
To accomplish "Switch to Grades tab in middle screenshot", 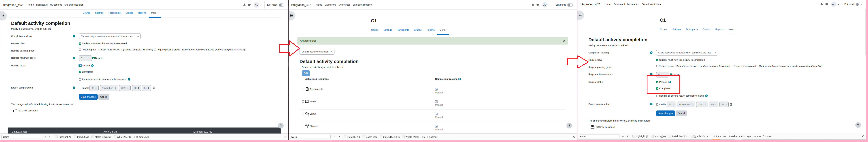I will click(x=418, y=30).
